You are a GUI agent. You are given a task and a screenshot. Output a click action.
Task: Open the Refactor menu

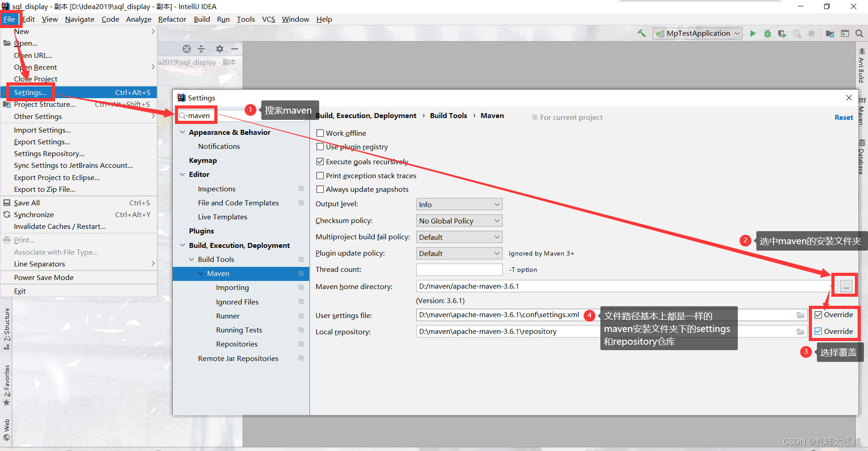click(x=172, y=19)
